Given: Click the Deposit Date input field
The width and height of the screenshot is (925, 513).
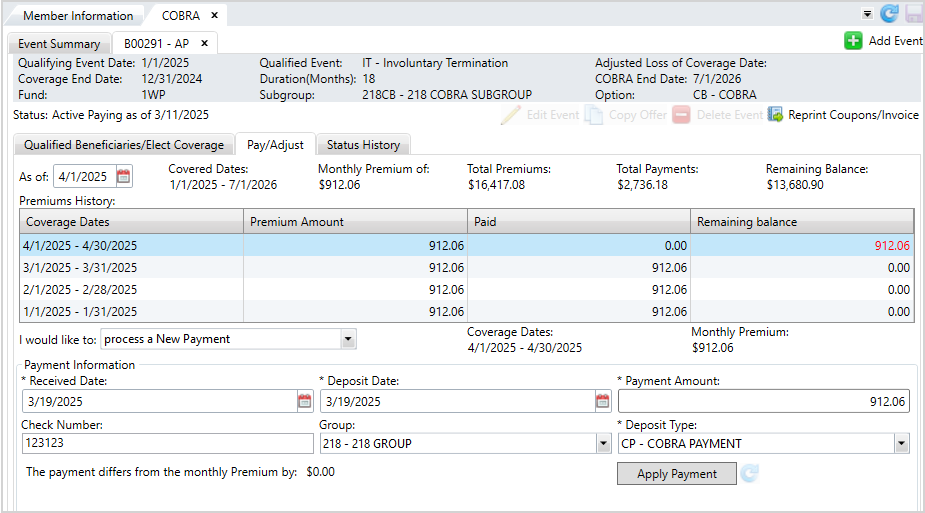Looking at the screenshot, I should click(x=458, y=402).
